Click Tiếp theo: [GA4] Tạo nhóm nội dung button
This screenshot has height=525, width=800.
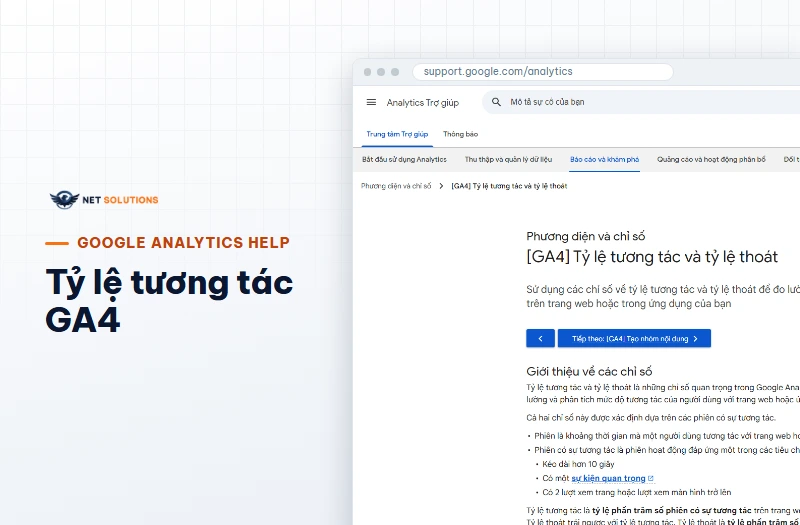(634, 338)
